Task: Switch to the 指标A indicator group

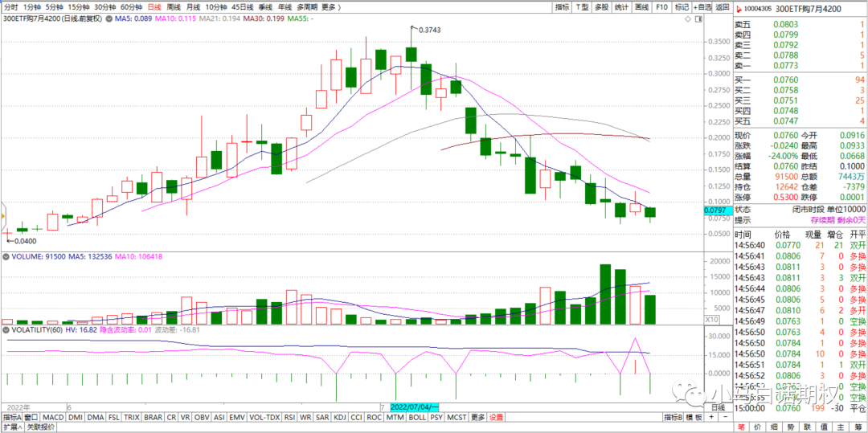Action: [x=11, y=417]
